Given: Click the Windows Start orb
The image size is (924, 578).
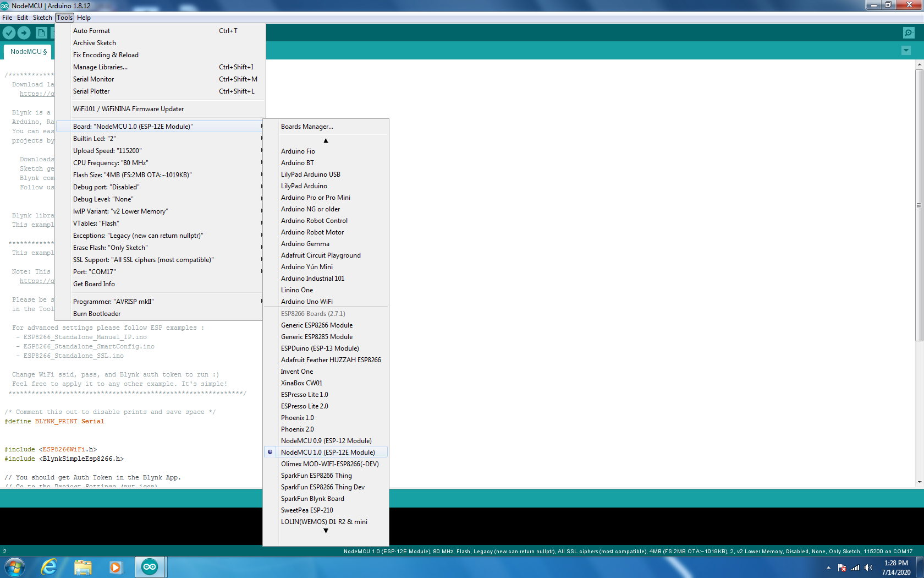Looking at the screenshot, I should 15,567.
